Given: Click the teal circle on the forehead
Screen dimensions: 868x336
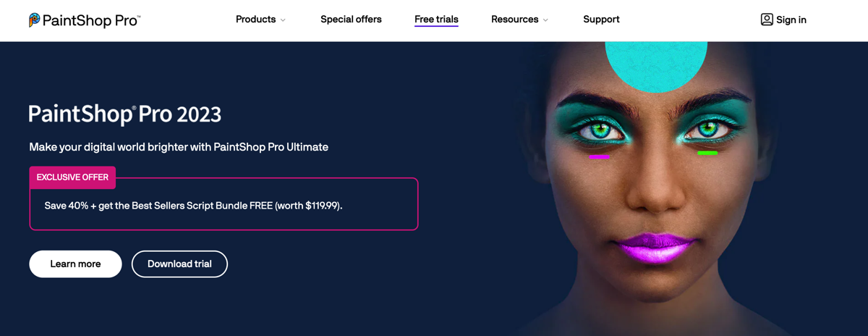Looking at the screenshot, I should (656, 64).
